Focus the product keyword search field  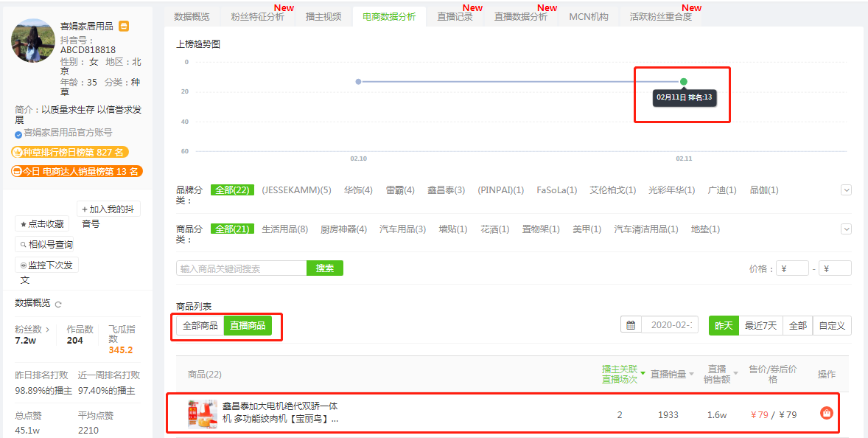click(242, 268)
